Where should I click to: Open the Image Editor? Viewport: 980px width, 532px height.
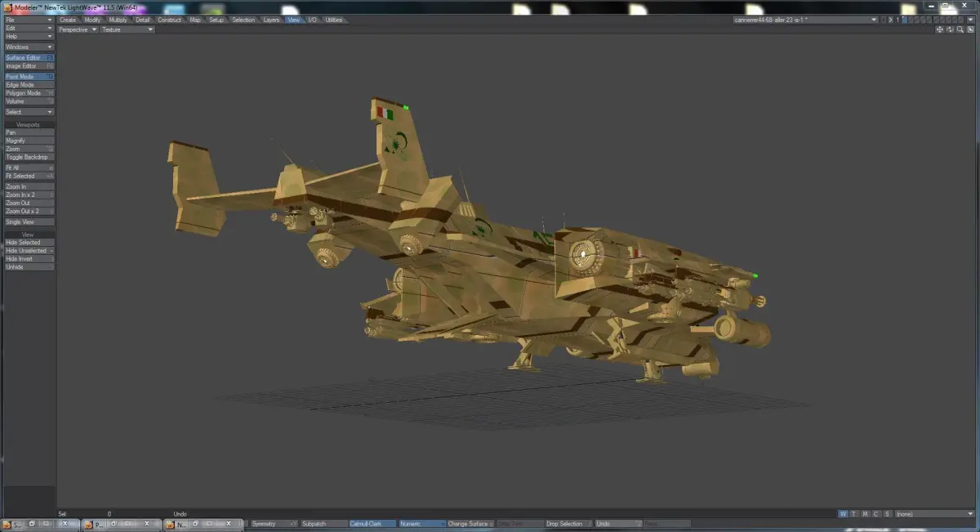tap(29, 66)
